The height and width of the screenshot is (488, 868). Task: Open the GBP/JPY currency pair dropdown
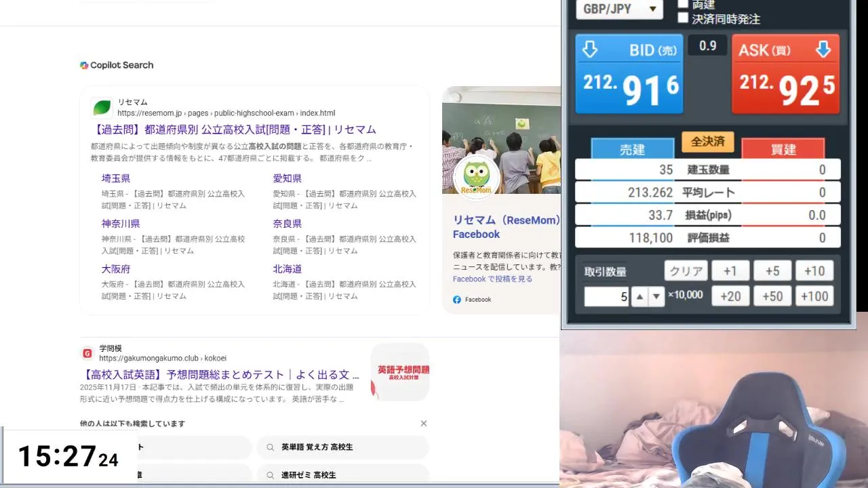coord(619,9)
